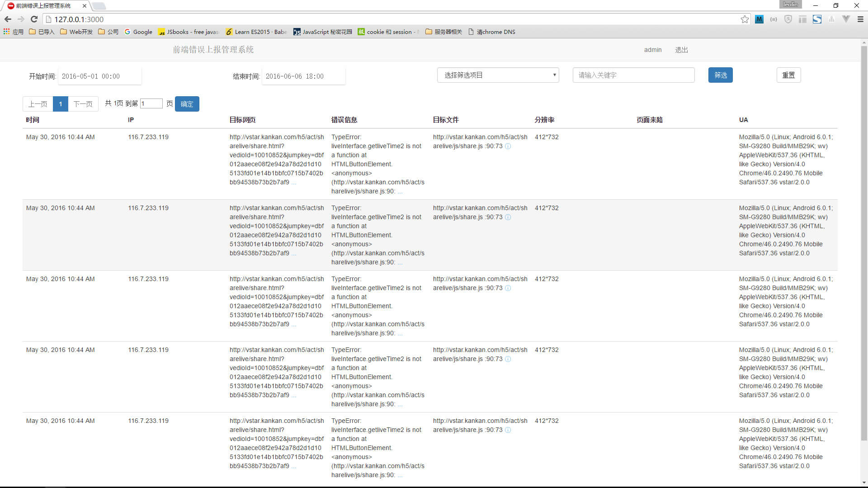Select the 前端错误上报管理系统 browser tab
The width and height of the screenshot is (868, 488).
pos(44,6)
